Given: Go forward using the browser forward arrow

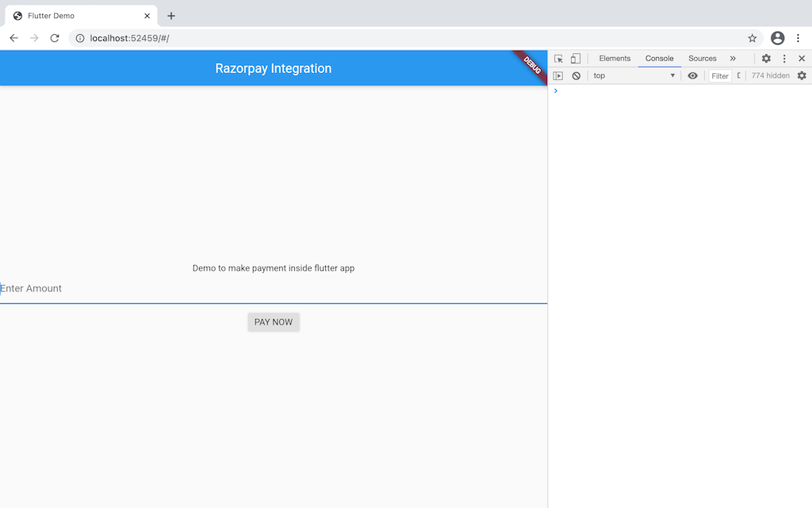Looking at the screenshot, I should (x=34, y=38).
